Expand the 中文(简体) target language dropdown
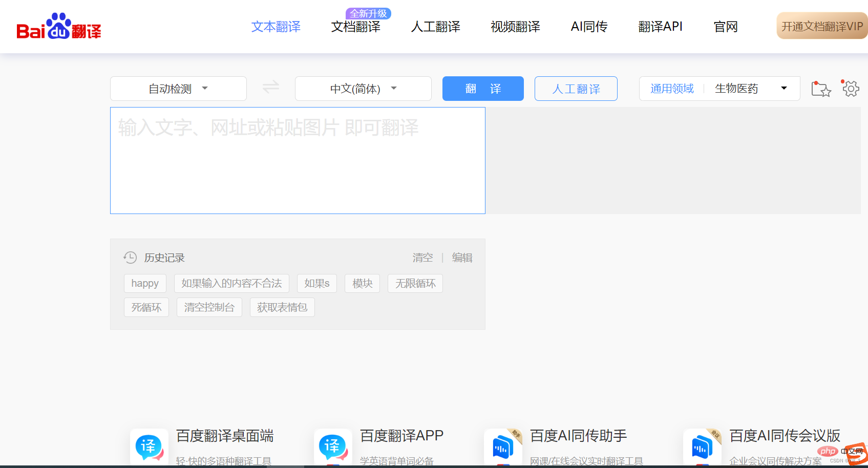 [363, 89]
